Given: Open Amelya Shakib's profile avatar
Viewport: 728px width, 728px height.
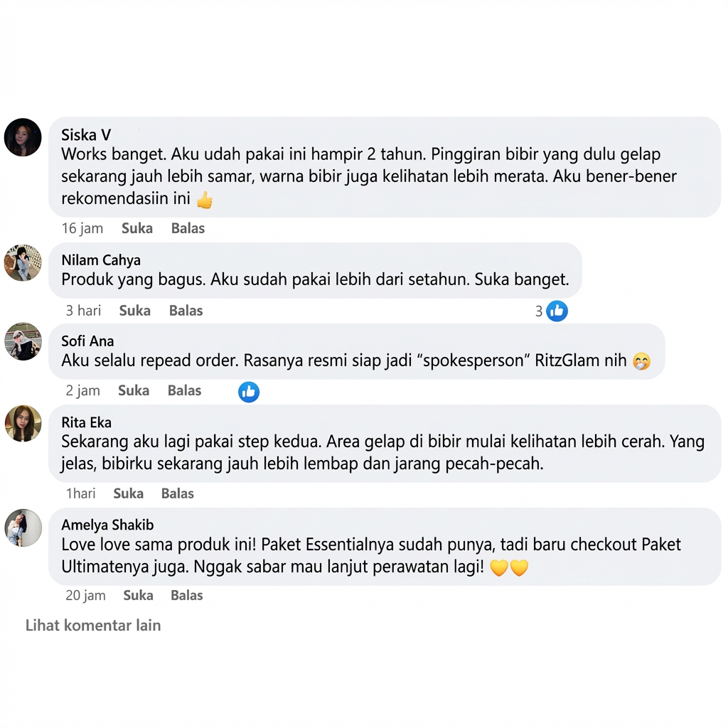Looking at the screenshot, I should 23,528.
